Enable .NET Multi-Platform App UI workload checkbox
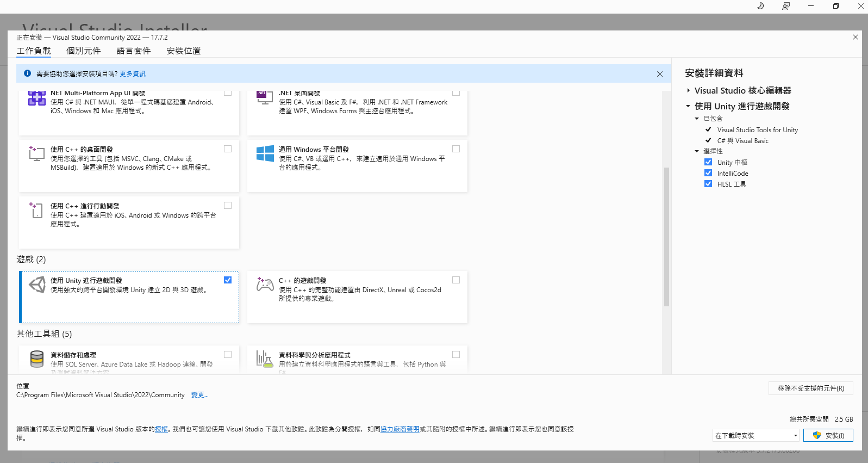The height and width of the screenshot is (463, 868). pos(228,92)
